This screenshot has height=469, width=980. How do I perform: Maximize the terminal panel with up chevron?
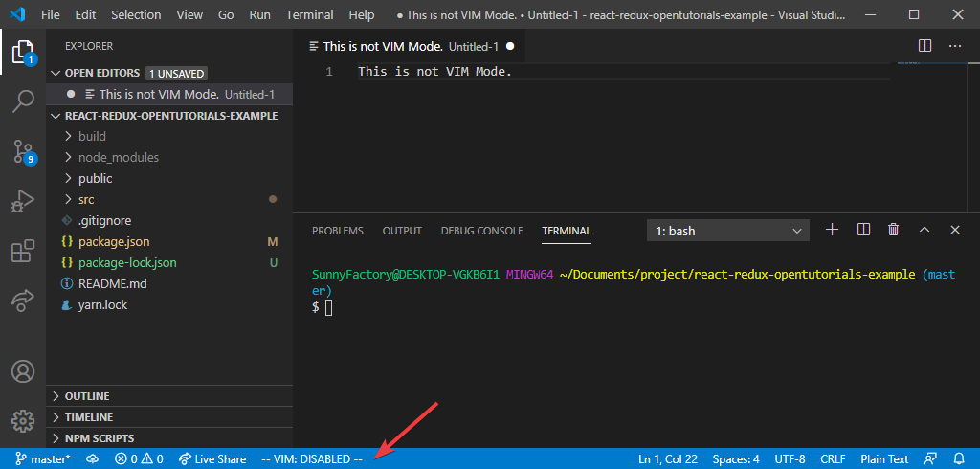coord(924,230)
